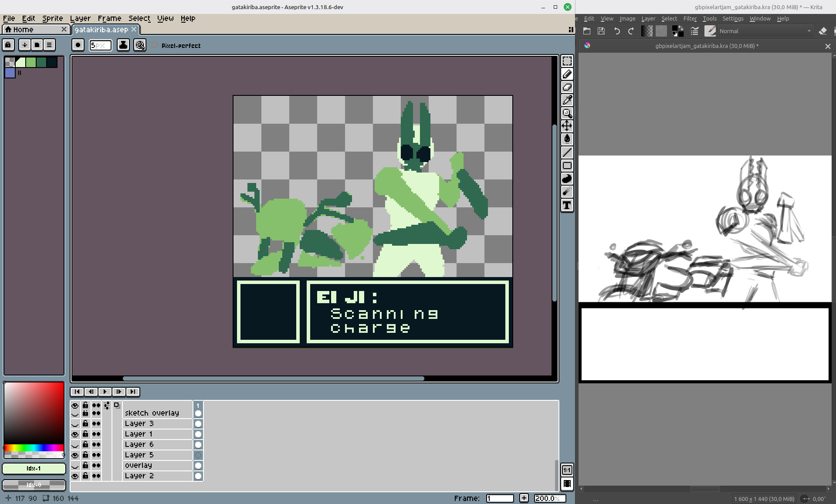Select the medium green palette swatch
Viewport: 836px width, 504px height.
pos(30,62)
